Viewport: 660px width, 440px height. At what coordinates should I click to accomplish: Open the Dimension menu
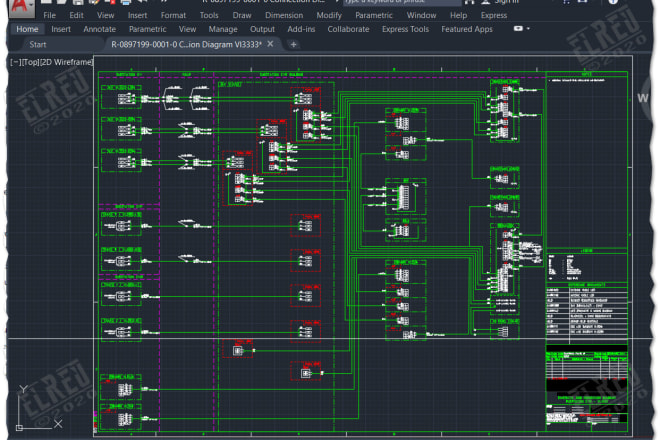284,16
